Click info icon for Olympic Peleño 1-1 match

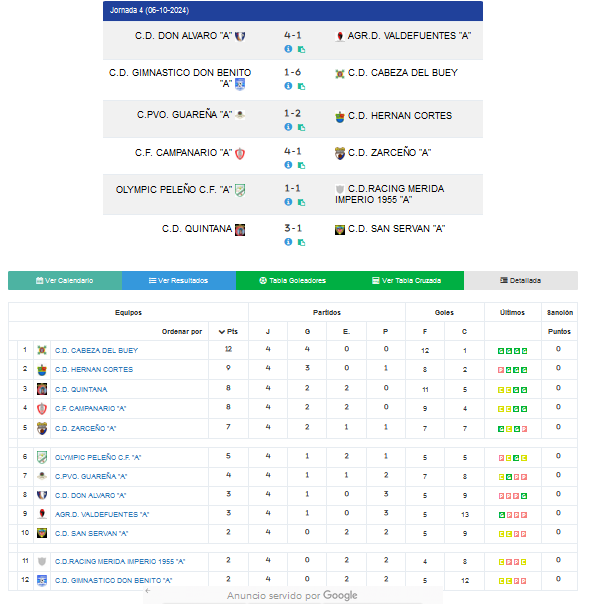click(288, 202)
